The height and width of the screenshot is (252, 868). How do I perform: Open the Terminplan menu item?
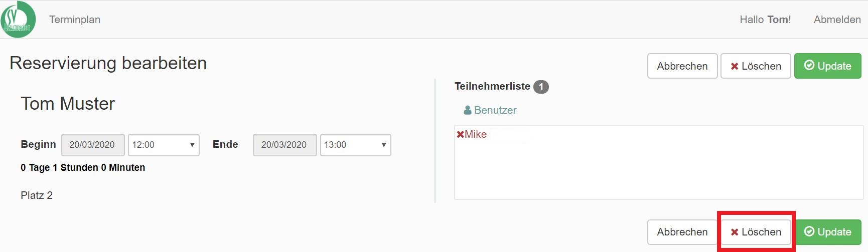pyautogui.click(x=75, y=20)
